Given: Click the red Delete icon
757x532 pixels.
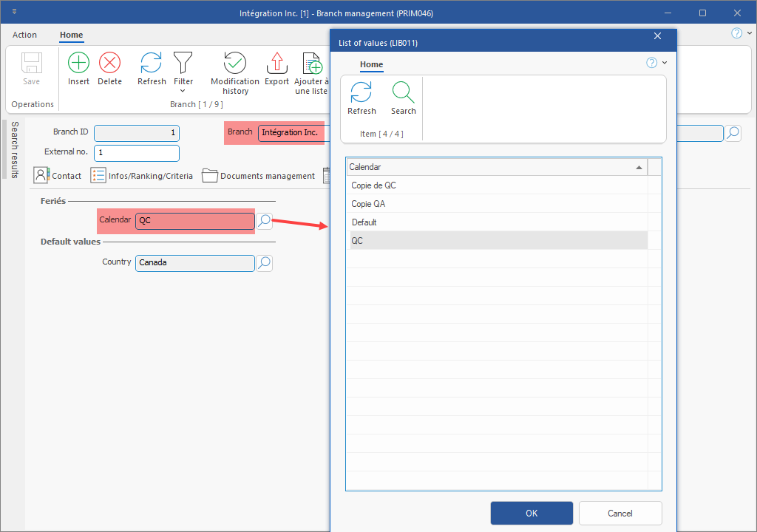Looking at the screenshot, I should (x=109, y=64).
